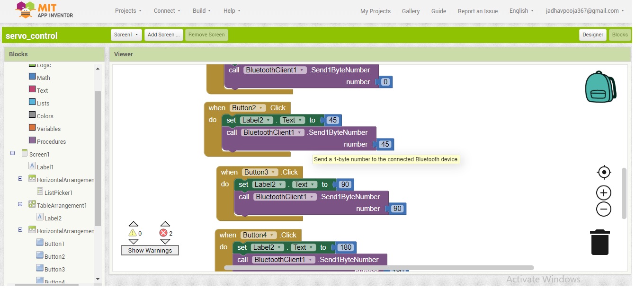644x289 pixels.
Task: Click the center workspace target icon
Action: (x=604, y=172)
